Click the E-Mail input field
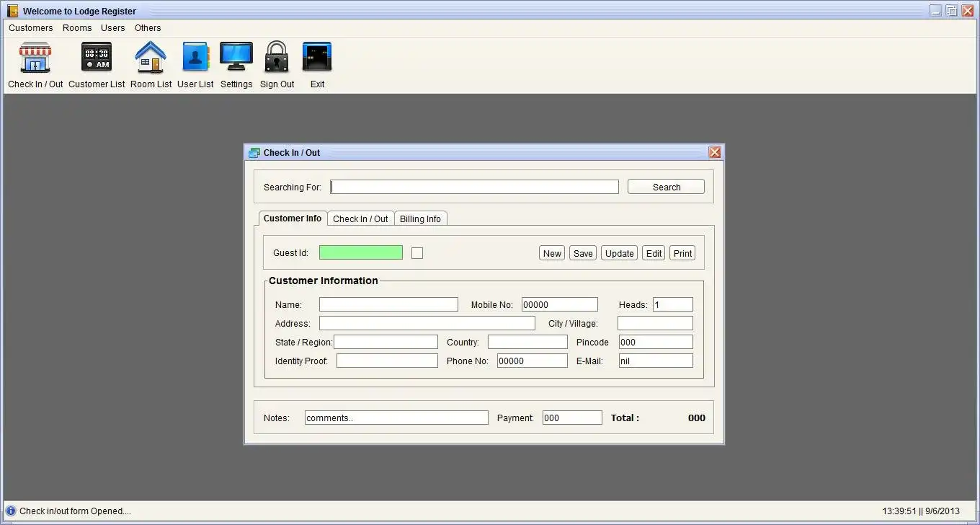 click(656, 361)
